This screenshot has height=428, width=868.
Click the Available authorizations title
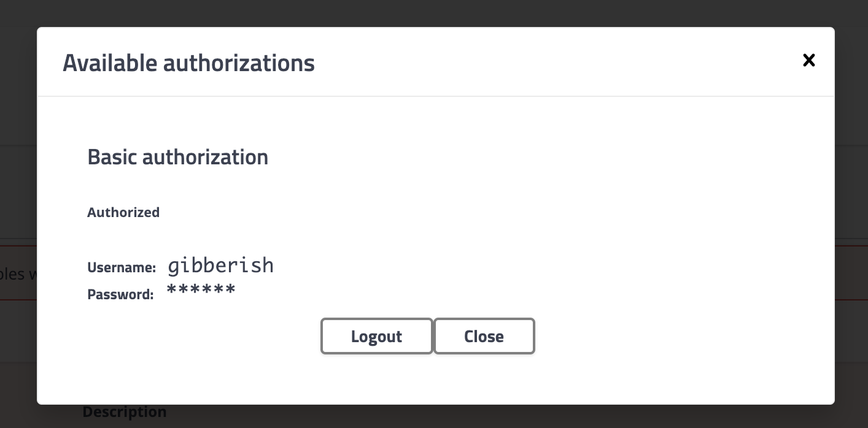point(188,63)
